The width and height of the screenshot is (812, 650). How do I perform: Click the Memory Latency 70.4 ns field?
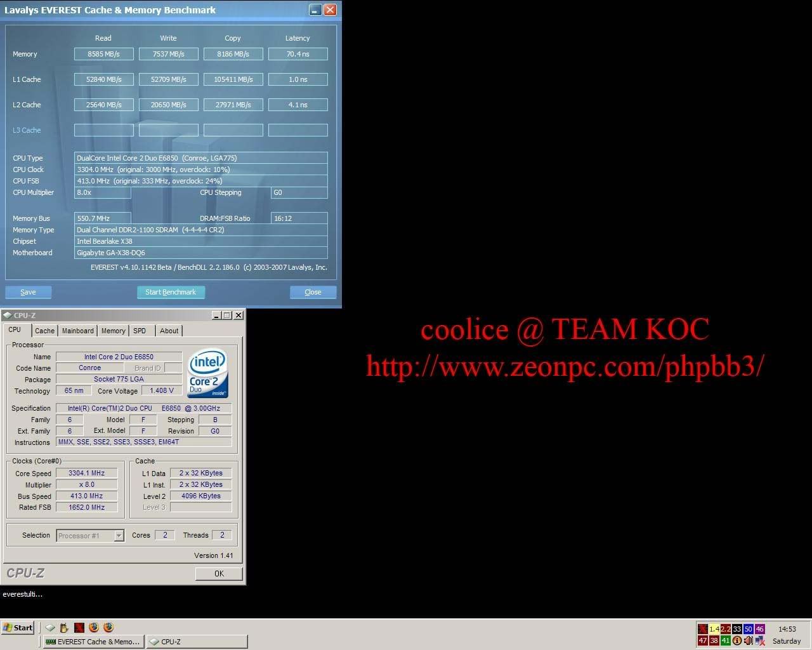point(298,54)
